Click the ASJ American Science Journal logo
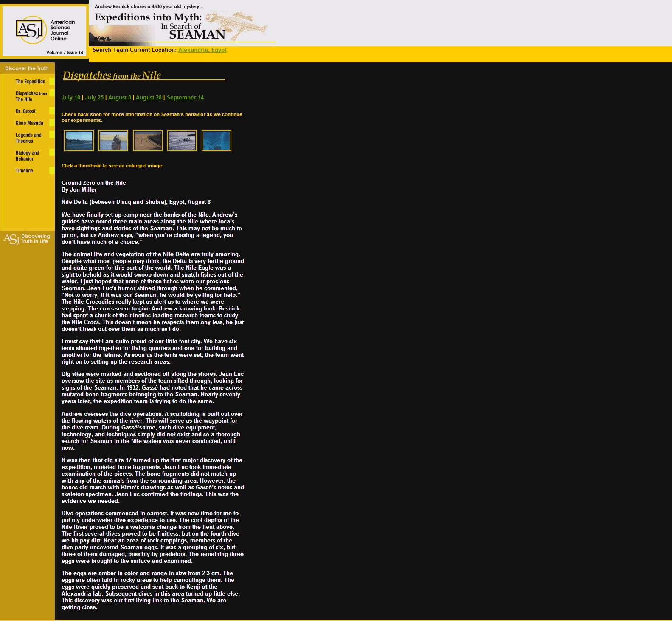The height and width of the screenshot is (621, 672). pos(44,31)
